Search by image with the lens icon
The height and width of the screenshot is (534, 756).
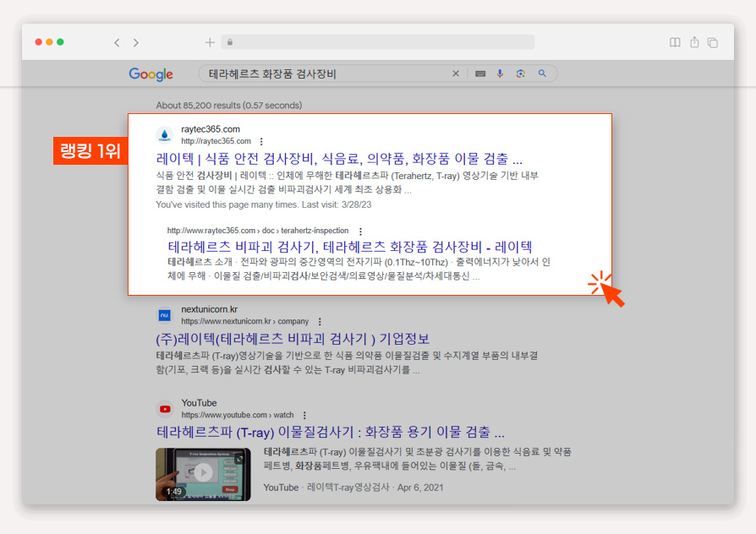point(520,74)
